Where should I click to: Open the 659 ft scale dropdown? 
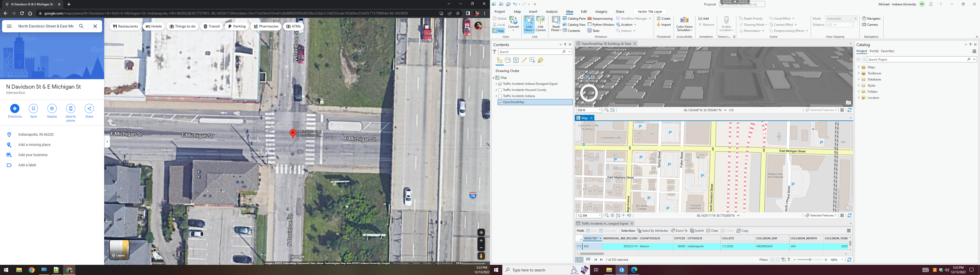point(599,110)
